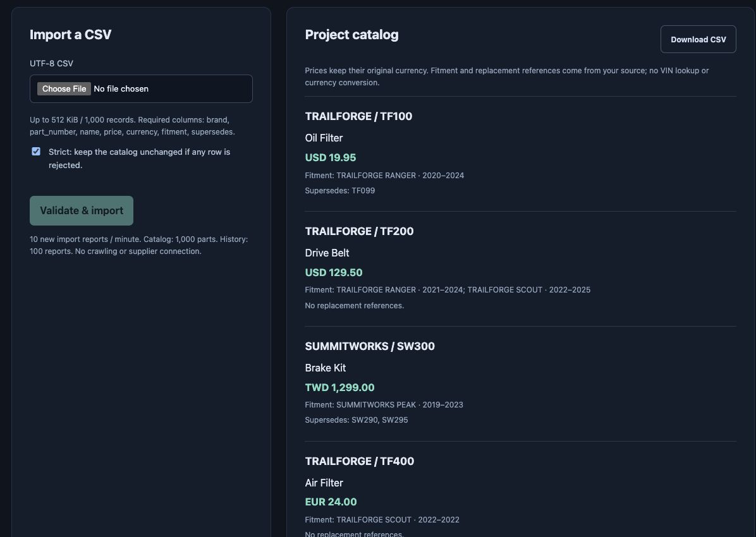Click the Drive Belt fitment line

[448, 290]
